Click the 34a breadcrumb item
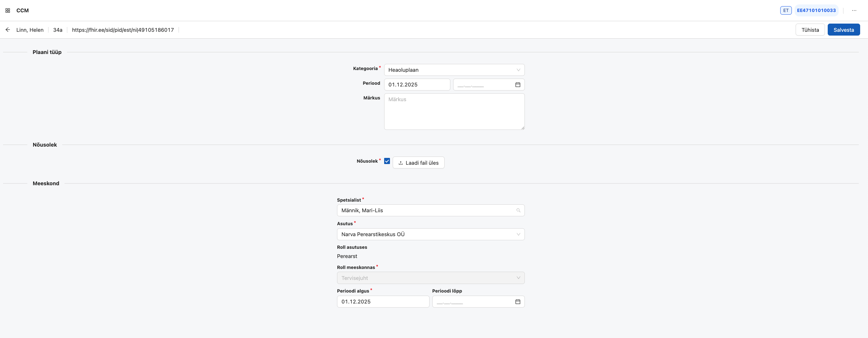Viewport: 868px width, 338px height. pos(58,29)
